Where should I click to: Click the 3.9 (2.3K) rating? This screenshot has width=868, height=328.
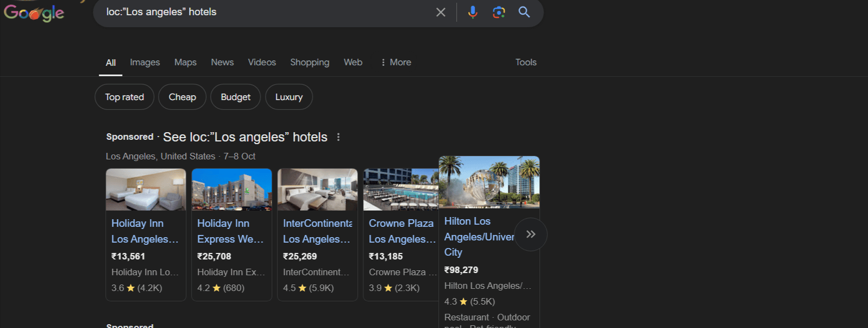point(394,288)
